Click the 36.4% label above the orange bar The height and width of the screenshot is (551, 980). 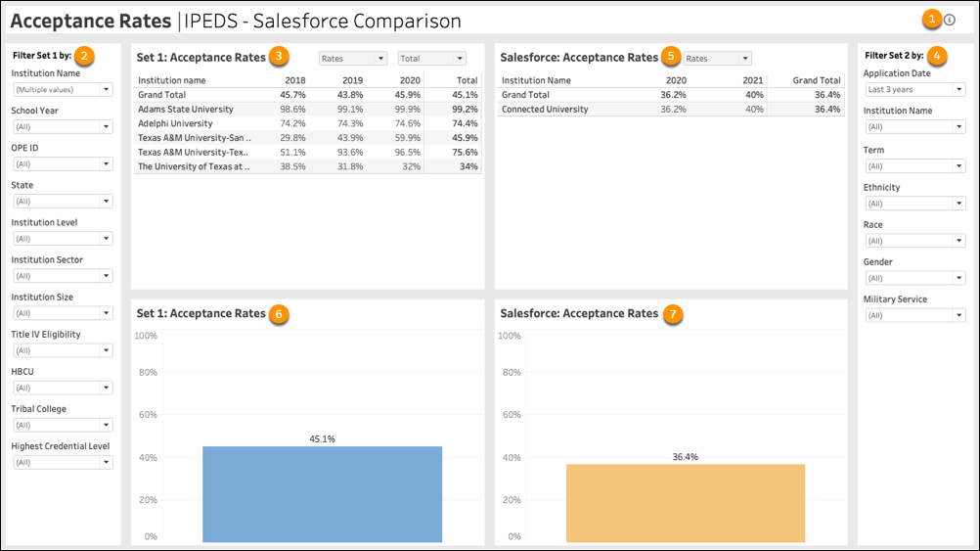click(685, 457)
